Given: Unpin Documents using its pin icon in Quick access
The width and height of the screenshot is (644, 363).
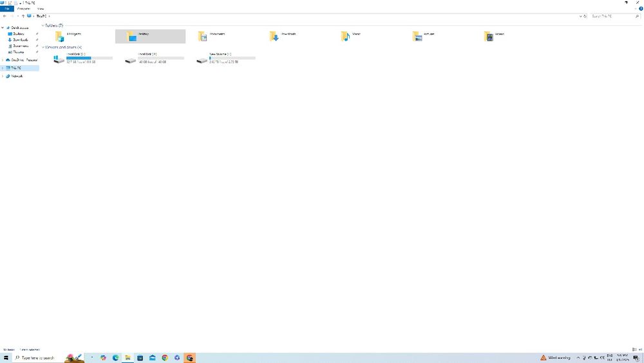Looking at the screenshot, I should click(x=37, y=46).
